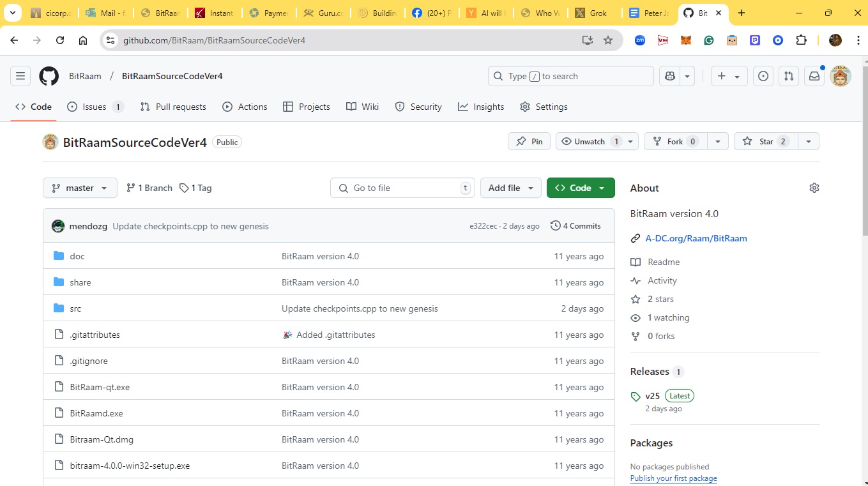Open the notifications inbox icon

pos(814,76)
